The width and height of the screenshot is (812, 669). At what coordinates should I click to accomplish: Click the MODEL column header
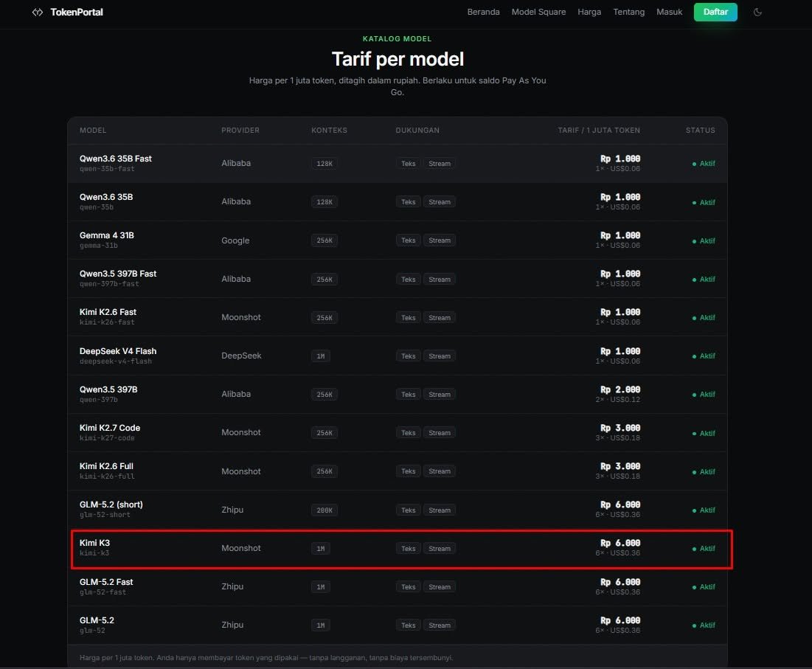point(93,131)
